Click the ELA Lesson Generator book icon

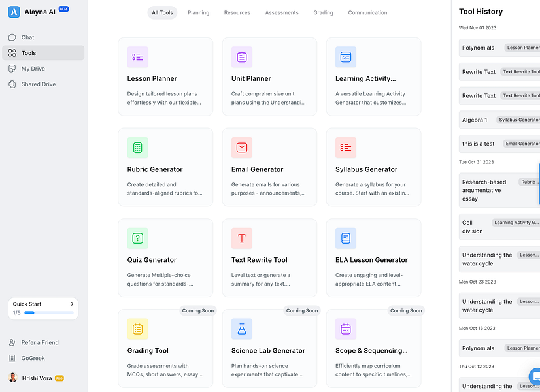coord(346,238)
